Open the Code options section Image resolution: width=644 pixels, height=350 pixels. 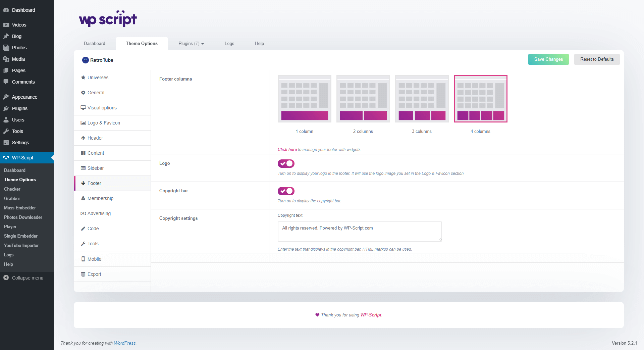pos(112,229)
